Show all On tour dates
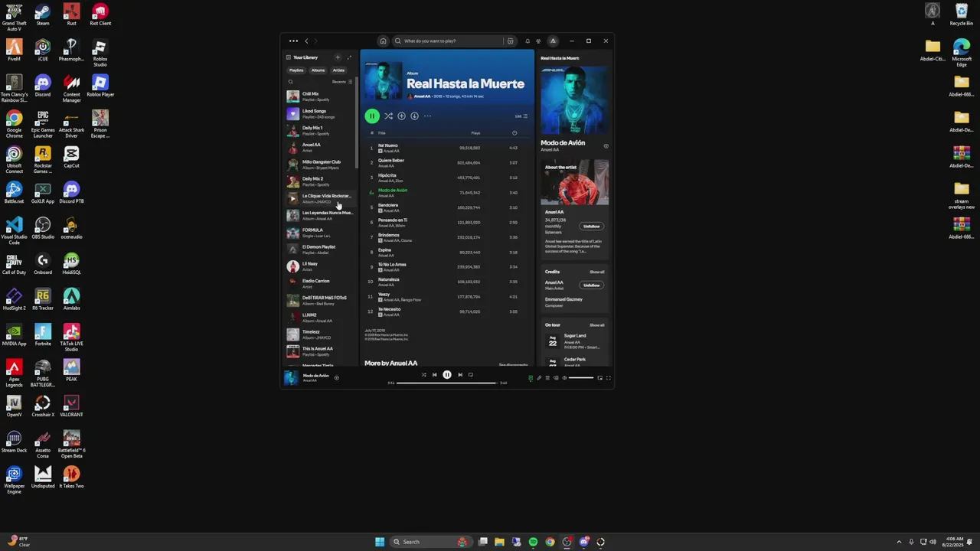Image resolution: width=980 pixels, height=551 pixels. coord(596,325)
